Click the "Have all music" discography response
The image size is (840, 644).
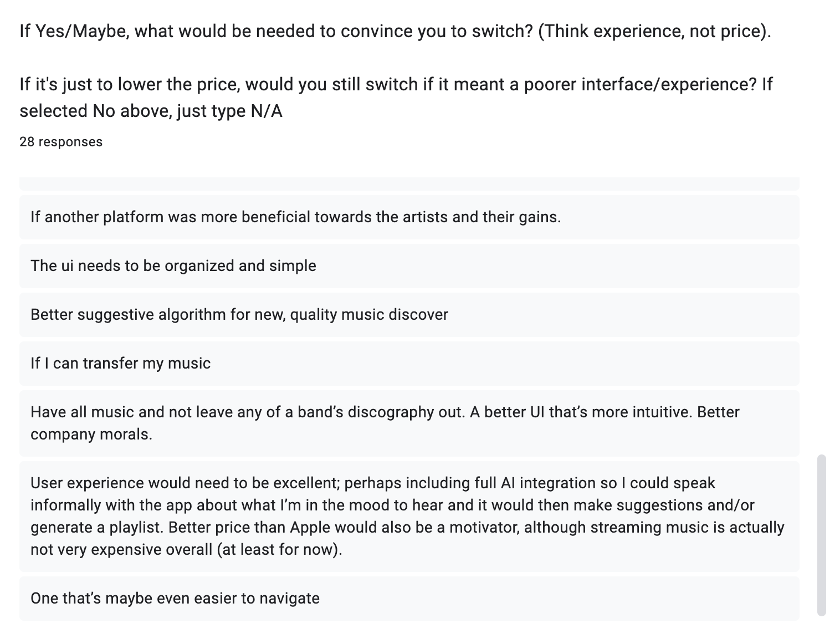(x=247, y=412)
